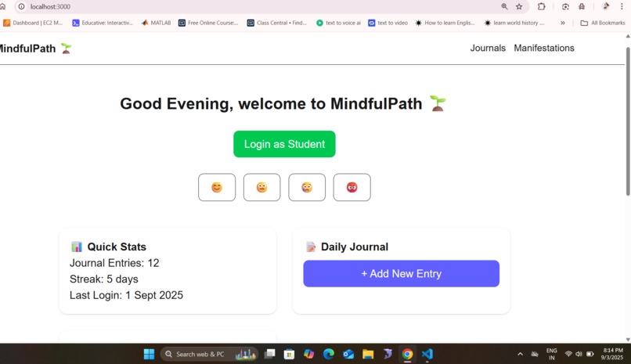This screenshot has height=364, width=631.
Task: Click the Last Login: 1 Sept 2025 text
Action: (126, 295)
